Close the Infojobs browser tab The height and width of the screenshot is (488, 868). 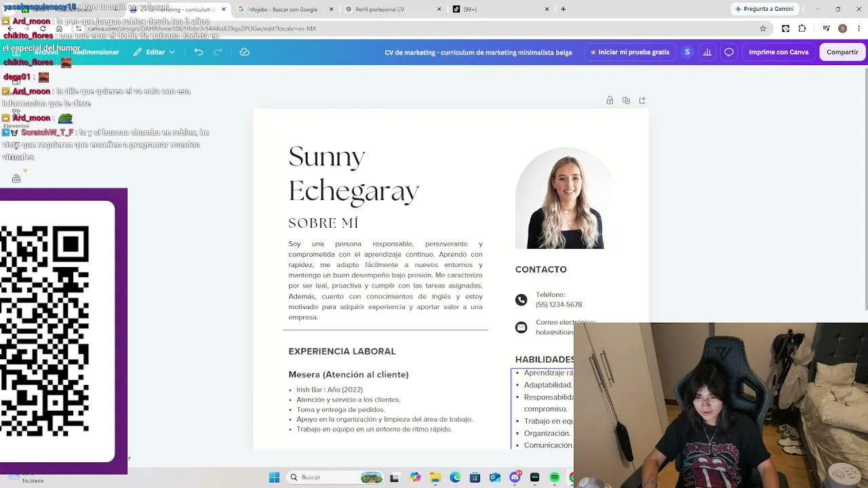coord(332,9)
